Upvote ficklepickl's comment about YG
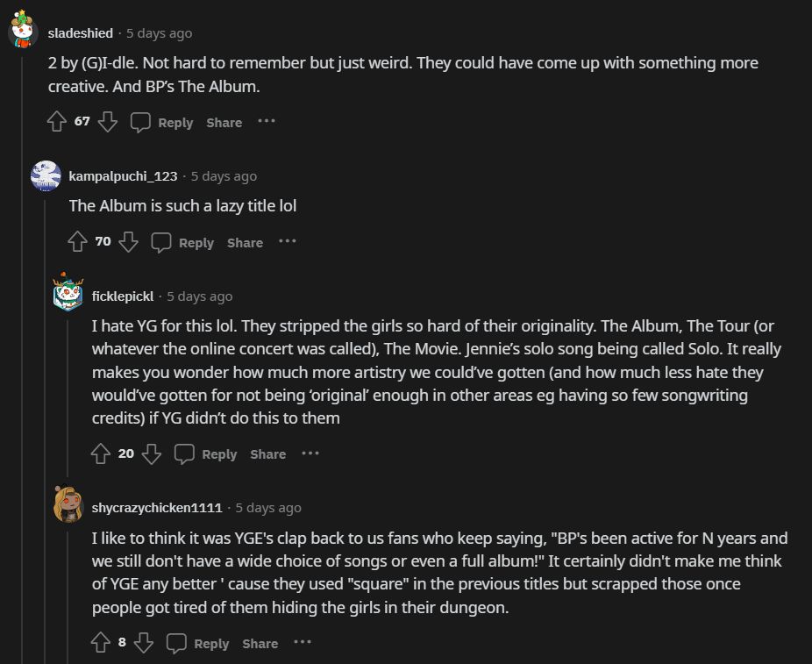Viewport: 812px width, 664px height. tap(101, 453)
